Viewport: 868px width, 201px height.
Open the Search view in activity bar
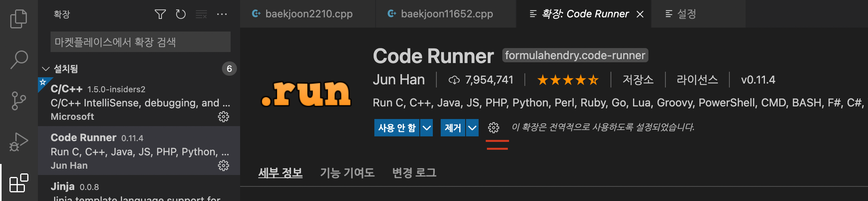(19, 60)
